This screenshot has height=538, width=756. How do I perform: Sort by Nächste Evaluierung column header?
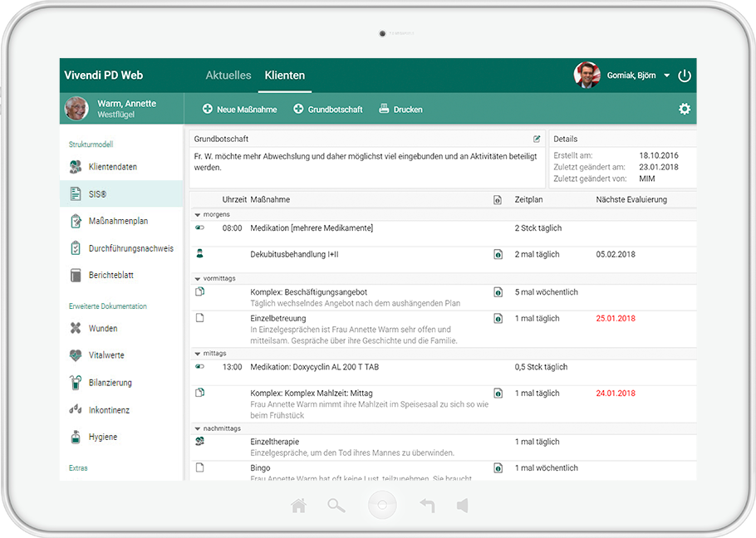tap(631, 199)
